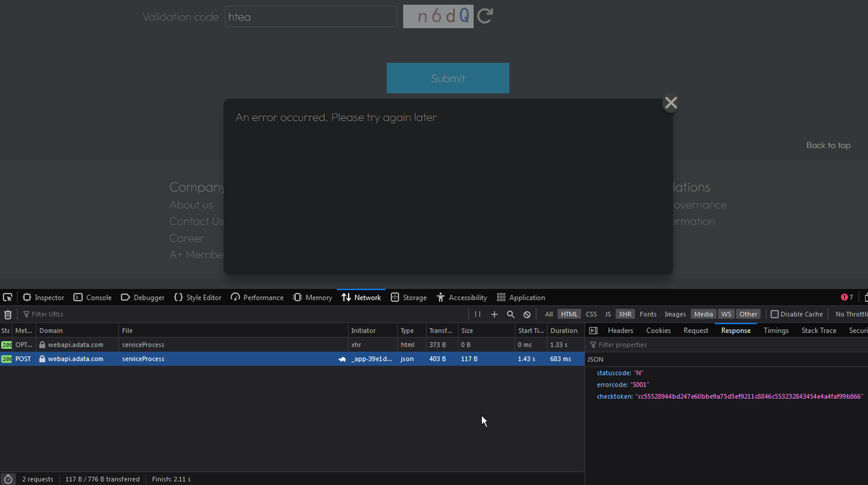Click the plus icon in network toolbar
The image size is (868, 485).
click(495, 314)
